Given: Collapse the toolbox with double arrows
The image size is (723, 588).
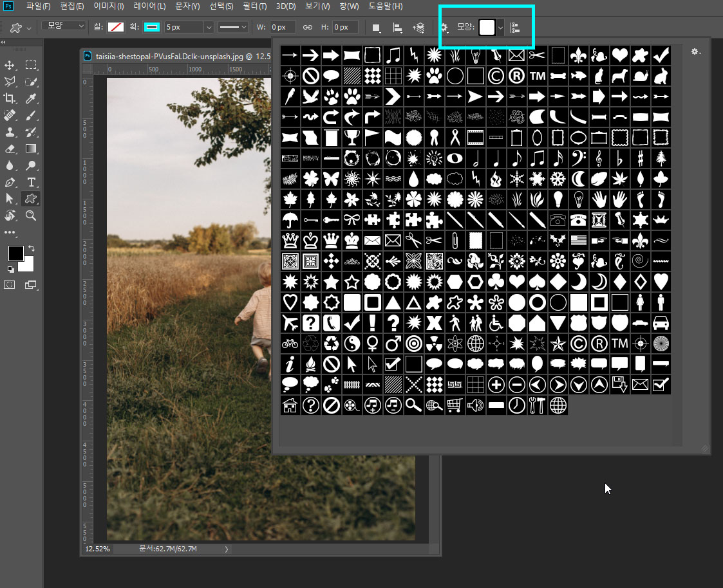Looking at the screenshot, I should pyautogui.click(x=3, y=42).
